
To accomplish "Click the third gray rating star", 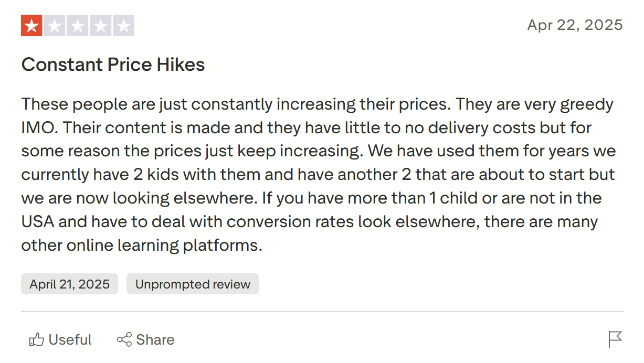I will [x=78, y=26].
